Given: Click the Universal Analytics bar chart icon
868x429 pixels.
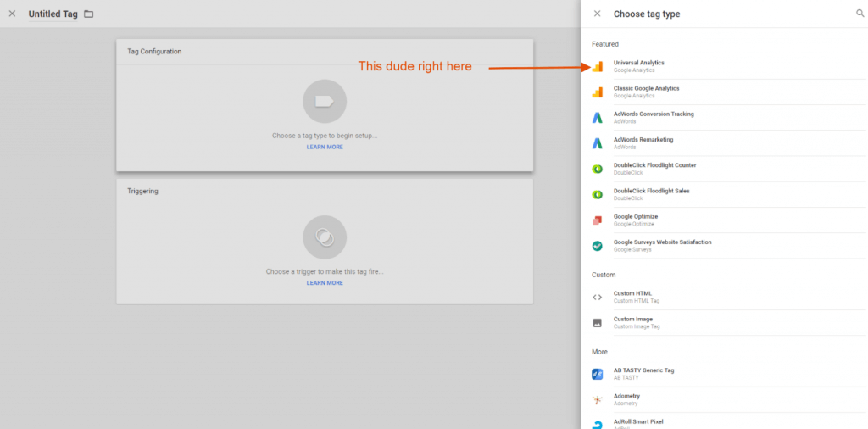Looking at the screenshot, I should click(598, 66).
